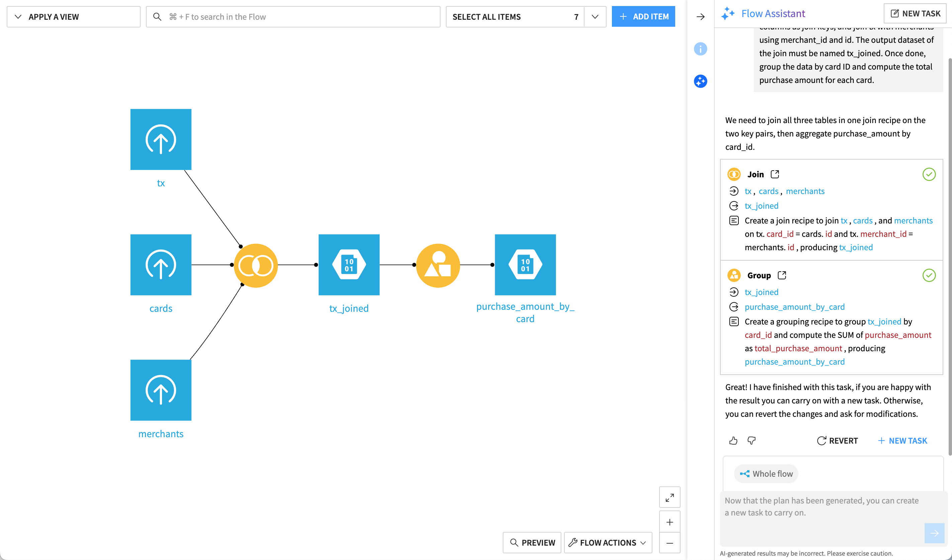Click the thumbs up feedback icon
952x560 pixels.
coord(733,440)
